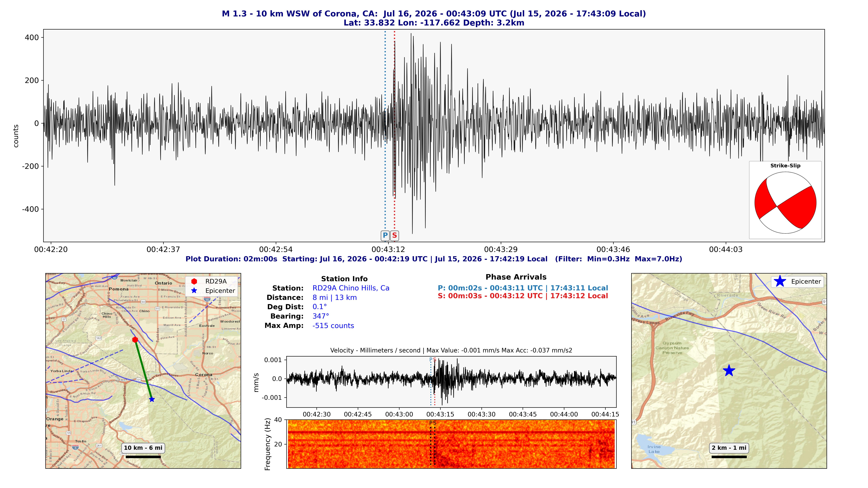Click the green station-to-epicenter path line
This screenshot has width=868, height=488.
click(144, 369)
